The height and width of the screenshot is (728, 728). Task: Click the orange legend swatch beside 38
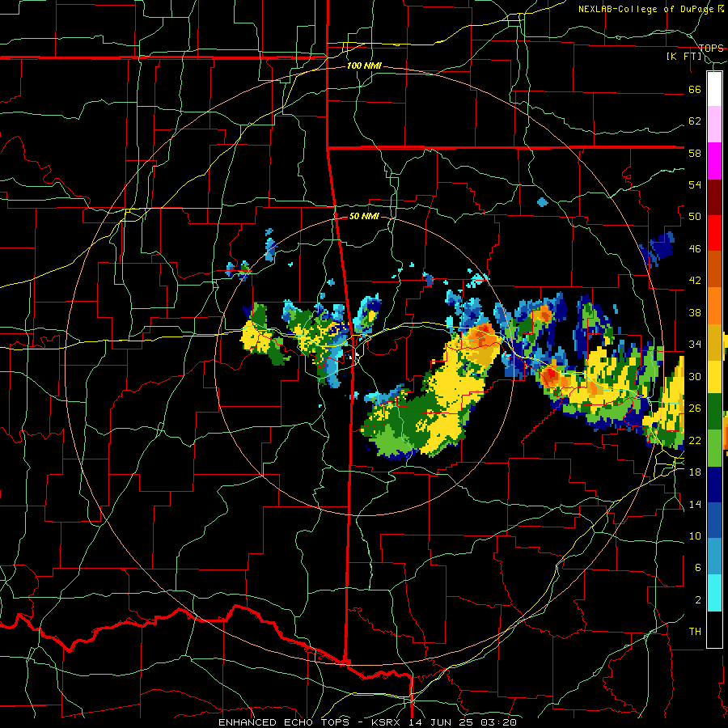tap(714, 305)
